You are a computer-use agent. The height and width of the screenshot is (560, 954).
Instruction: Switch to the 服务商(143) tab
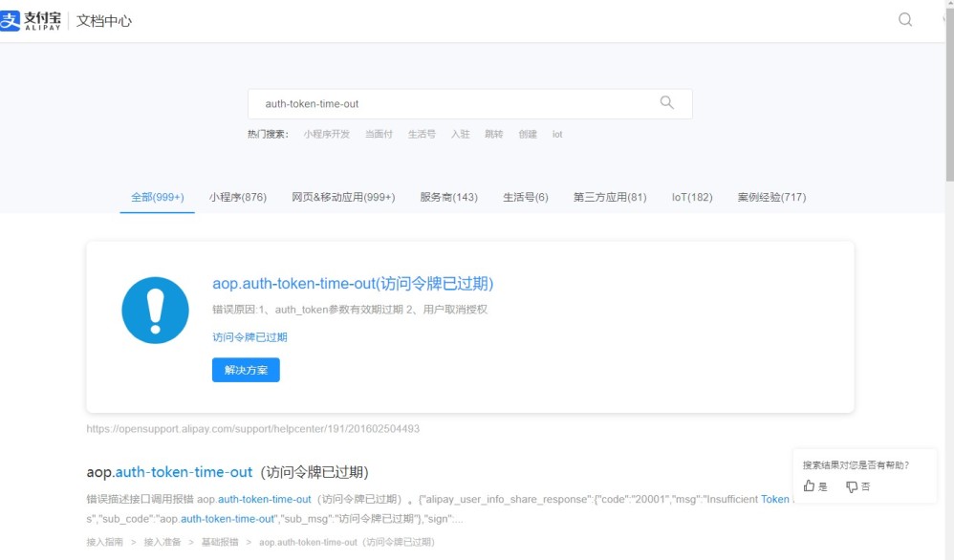point(449,197)
